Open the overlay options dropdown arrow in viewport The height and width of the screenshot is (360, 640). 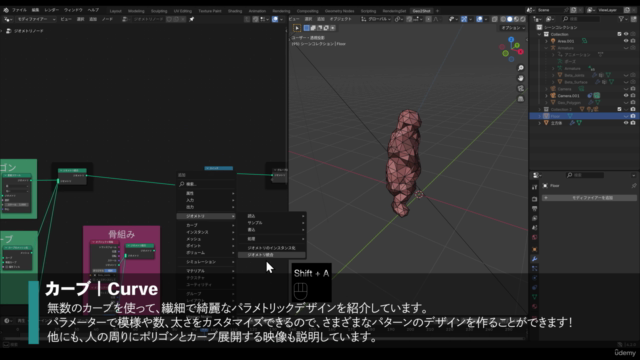pyautogui.click(x=486, y=19)
